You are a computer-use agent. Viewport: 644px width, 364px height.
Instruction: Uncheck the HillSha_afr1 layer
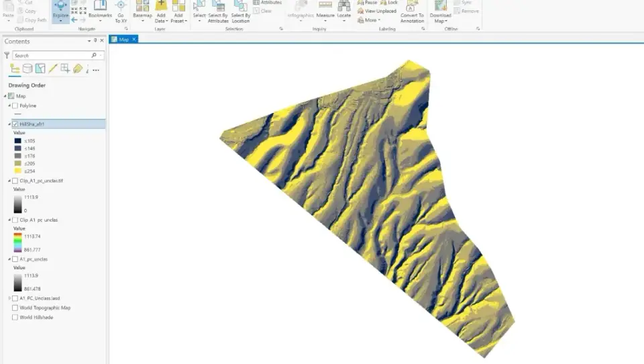(15, 124)
